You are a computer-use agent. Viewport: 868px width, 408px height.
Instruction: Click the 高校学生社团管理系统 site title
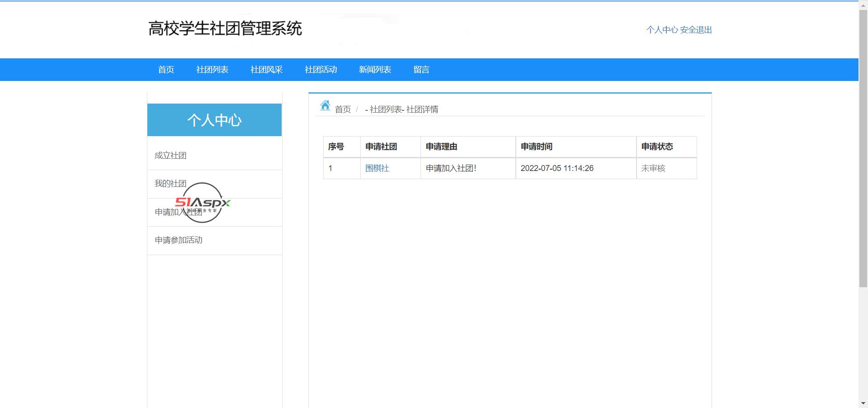[x=225, y=28]
